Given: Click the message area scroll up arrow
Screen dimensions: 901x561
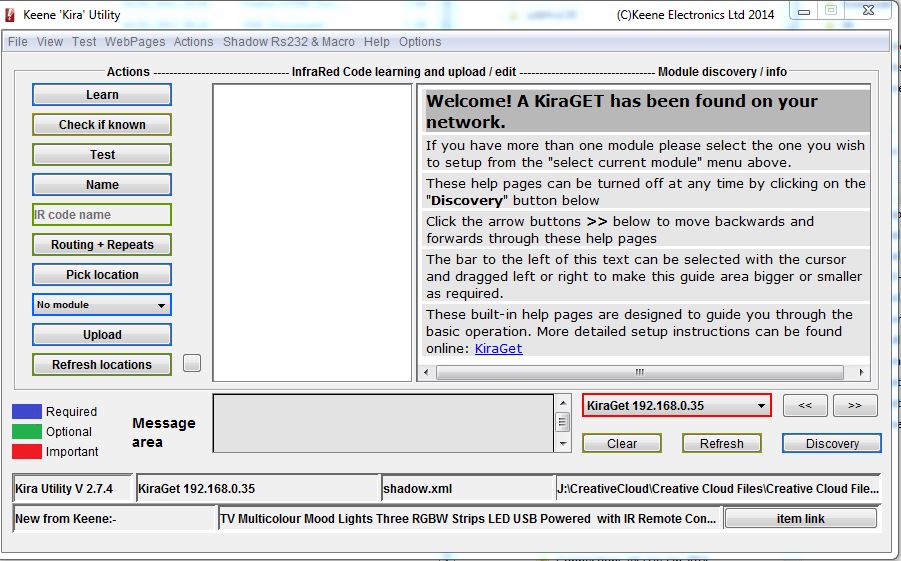Looking at the screenshot, I should pyautogui.click(x=563, y=403).
